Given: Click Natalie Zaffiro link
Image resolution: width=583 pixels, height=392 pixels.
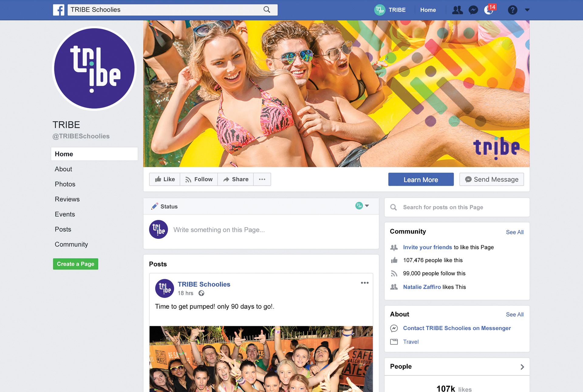Looking at the screenshot, I should [422, 287].
